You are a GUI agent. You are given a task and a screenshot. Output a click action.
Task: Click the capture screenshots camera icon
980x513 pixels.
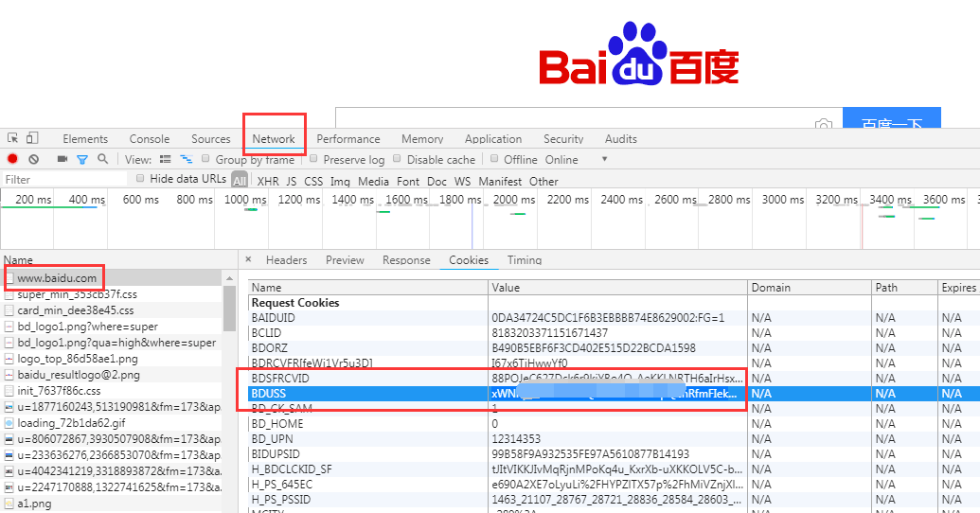62,159
